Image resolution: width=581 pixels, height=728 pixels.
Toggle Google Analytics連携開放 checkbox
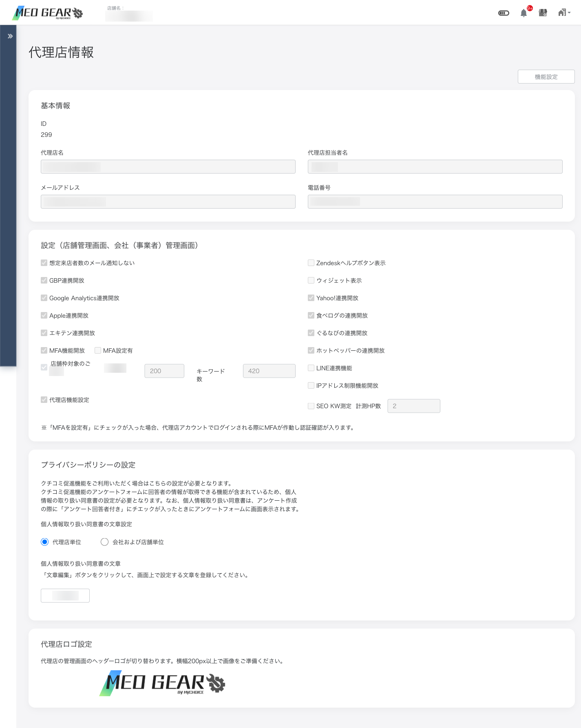pyautogui.click(x=44, y=298)
